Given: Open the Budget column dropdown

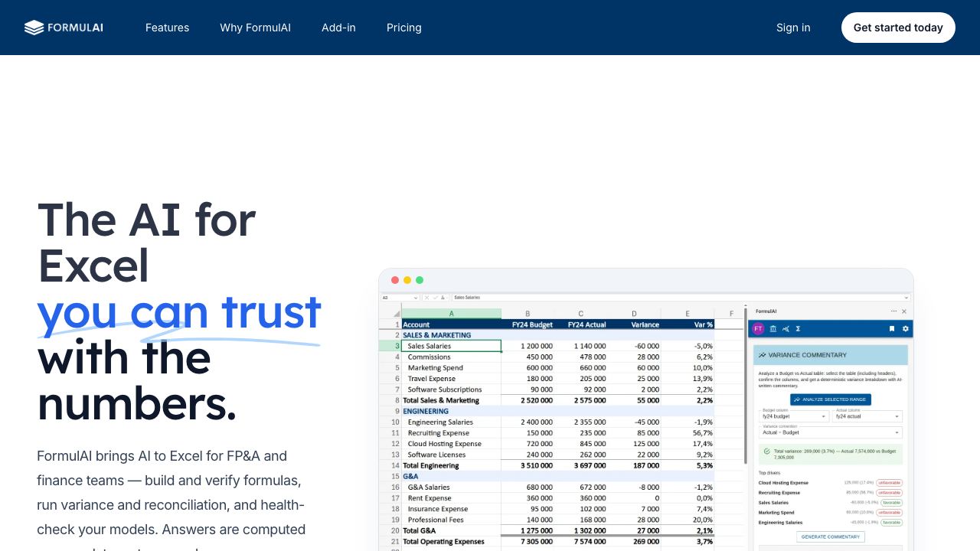Looking at the screenshot, I should [795, 416].
